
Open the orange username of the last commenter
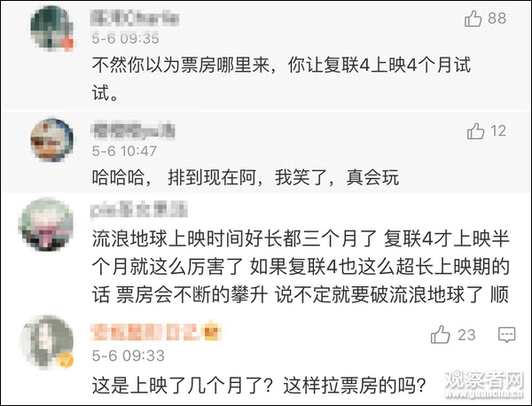(x=146, y=333)
